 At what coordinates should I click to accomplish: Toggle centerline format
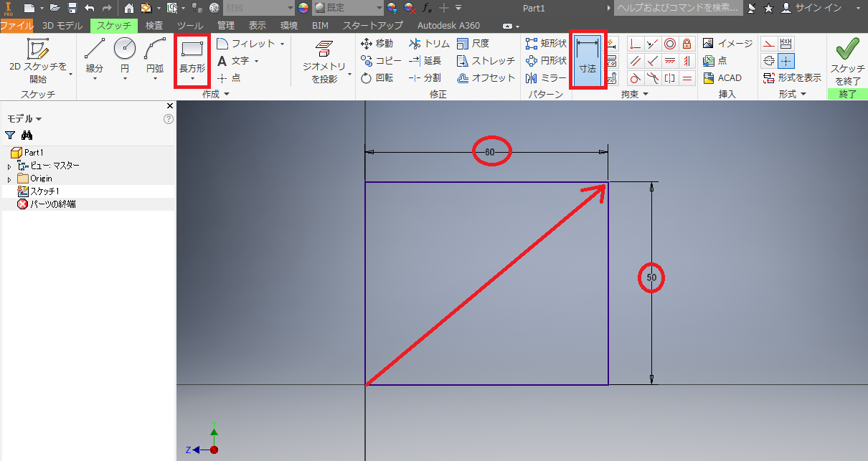(769, 61)
